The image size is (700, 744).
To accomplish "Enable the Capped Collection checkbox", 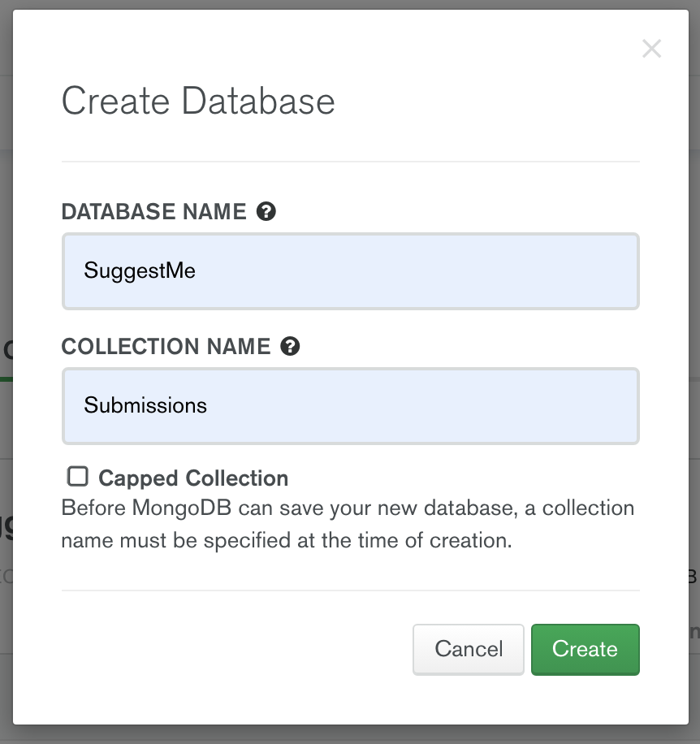I will tap(78, 476).
